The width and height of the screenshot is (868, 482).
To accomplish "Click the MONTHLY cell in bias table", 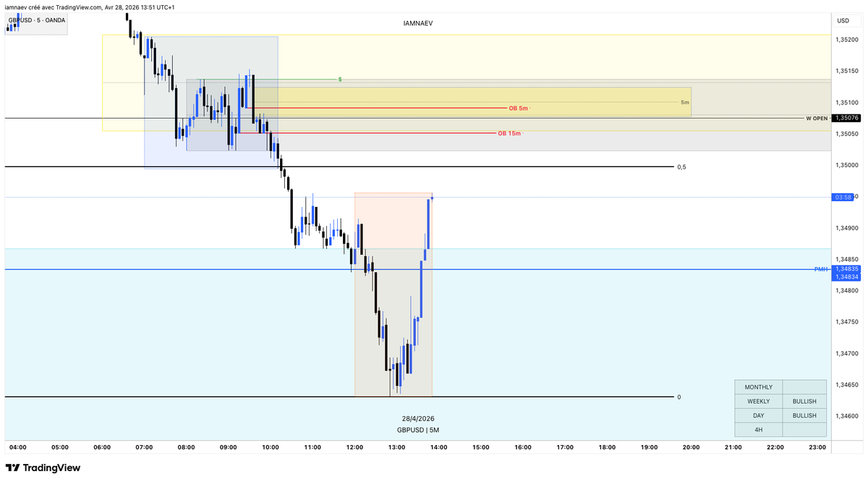I will [x=758, y=387].
